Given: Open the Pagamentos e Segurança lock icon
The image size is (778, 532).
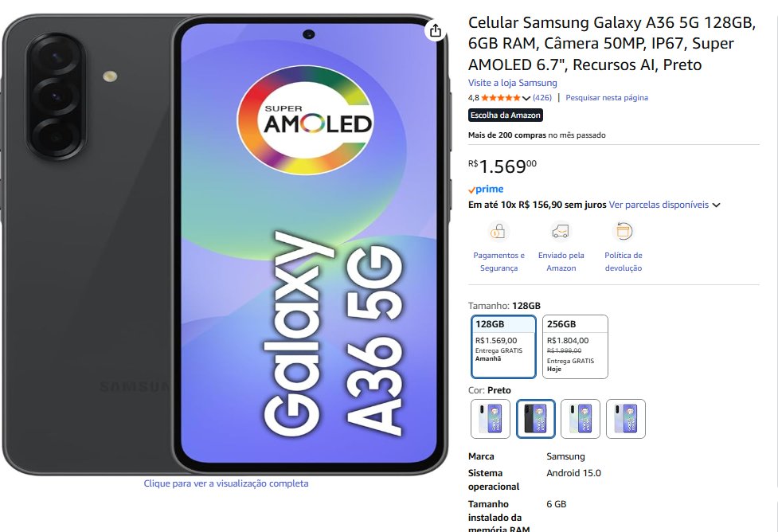Looking at the screenshot, I should pyautogui.click(x=498, y=231).
